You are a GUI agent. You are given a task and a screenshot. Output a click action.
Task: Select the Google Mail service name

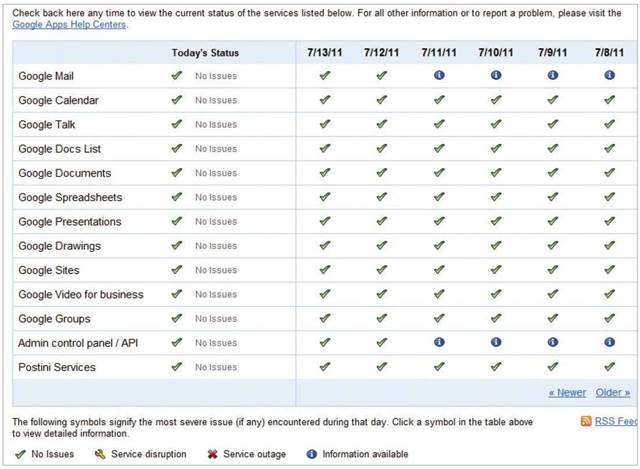coord(46,76)
